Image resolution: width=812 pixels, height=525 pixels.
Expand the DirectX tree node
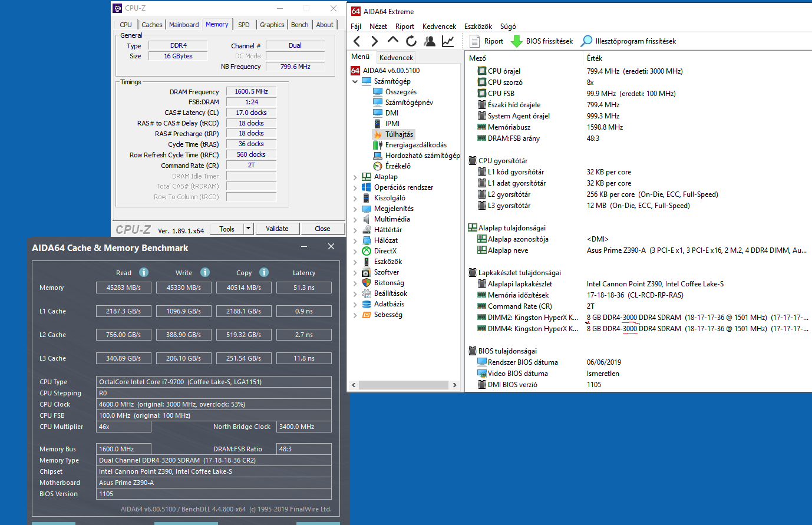(x=355, y=251)
